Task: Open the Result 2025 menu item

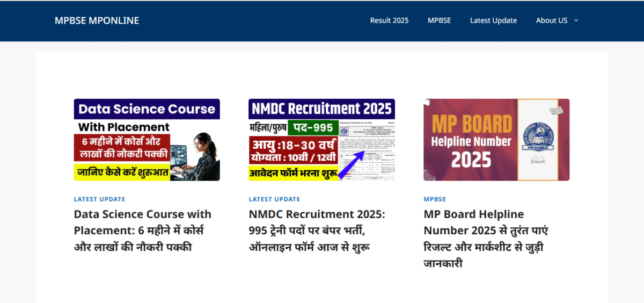Action: click(389, 20)
